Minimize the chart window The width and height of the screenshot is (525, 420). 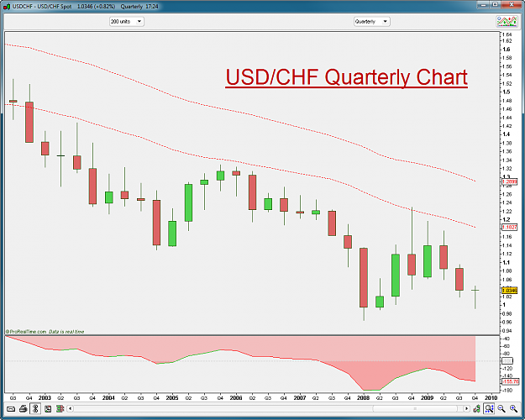point(484,5)
